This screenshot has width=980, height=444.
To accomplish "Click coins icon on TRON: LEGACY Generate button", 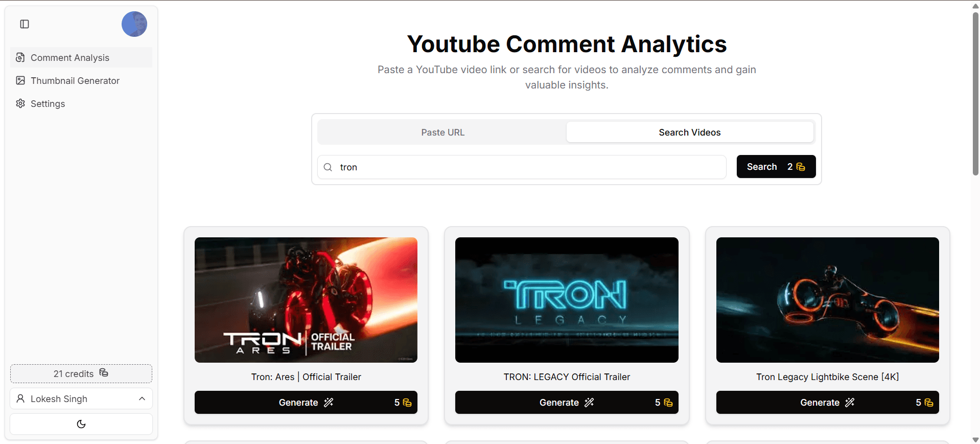I will pyautogui.click(x=668, y=403).
